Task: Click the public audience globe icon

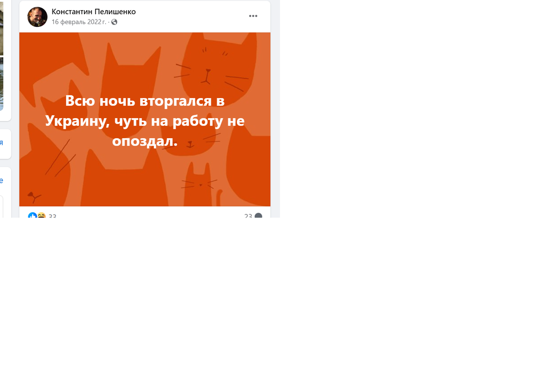Action: tap(114, 22)
